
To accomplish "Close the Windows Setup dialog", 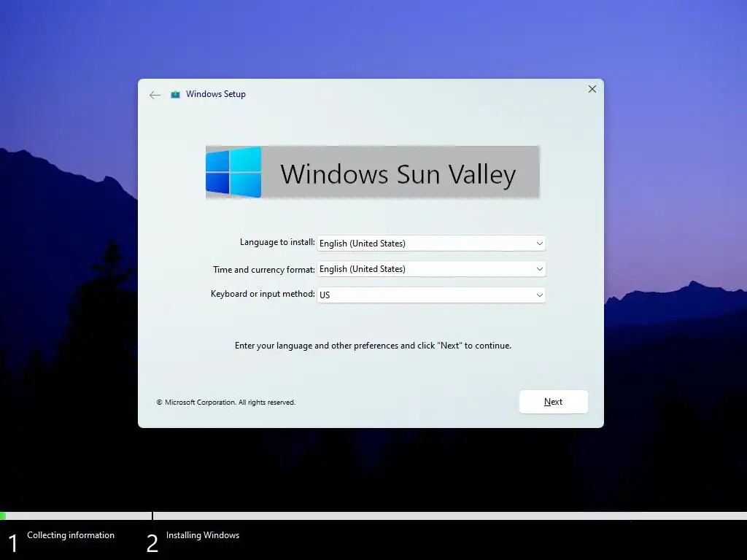I will tap(592, 89).
